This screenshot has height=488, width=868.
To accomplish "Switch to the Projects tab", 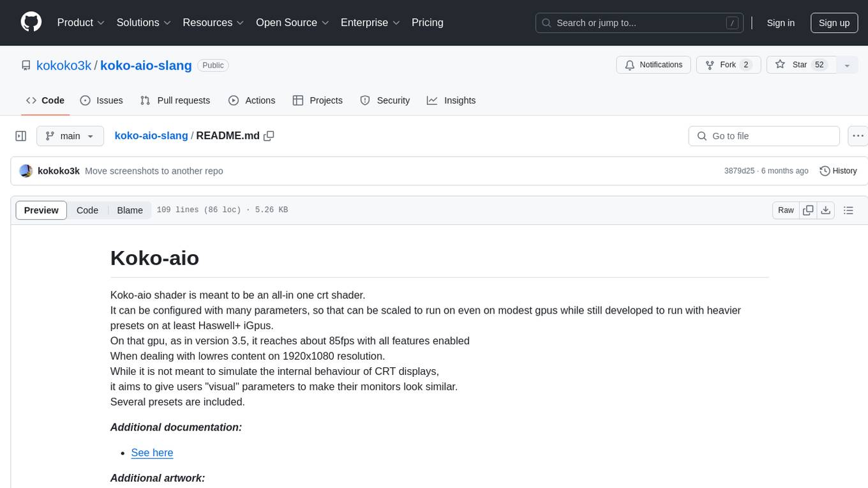I will point(317,100).
